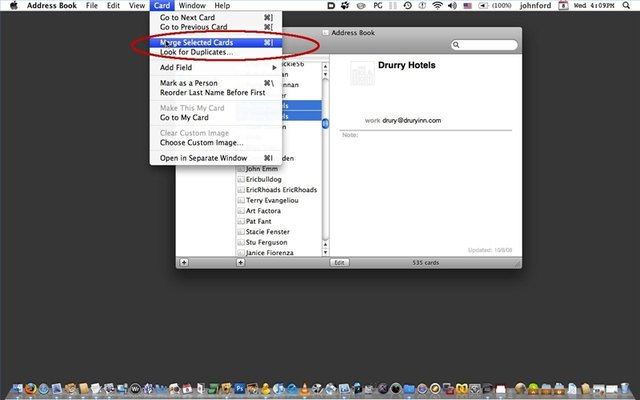This screenshot has height=400, width=640.
Task: Choose Reorder Last Name Before First
Action: [216, 93]
